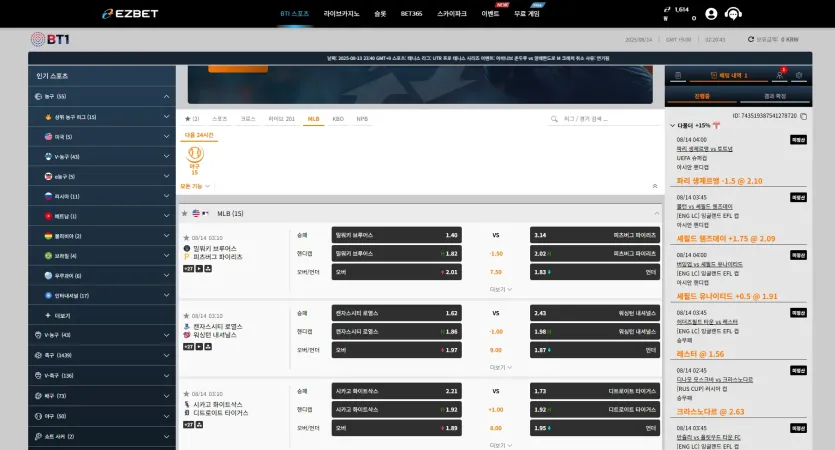Open the all functions dropdown
This screenshot has height=450, width=835.
[x=195, y=186]
